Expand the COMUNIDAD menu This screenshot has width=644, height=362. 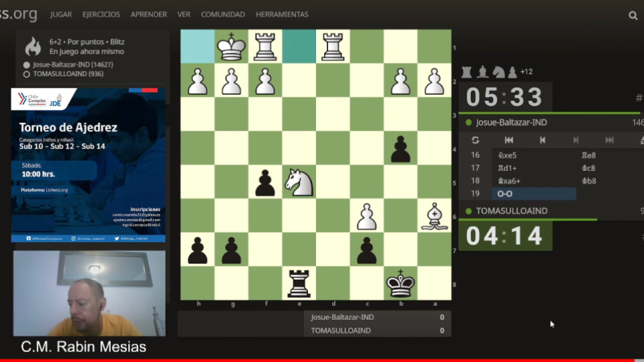tap(223, 15)
